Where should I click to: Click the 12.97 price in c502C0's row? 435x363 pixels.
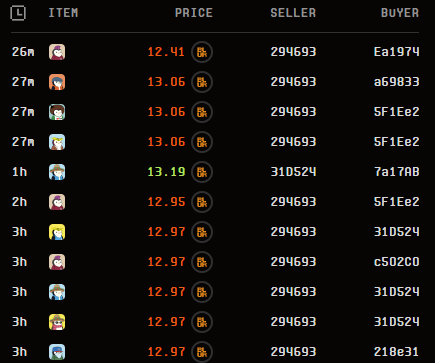point(166,262)
